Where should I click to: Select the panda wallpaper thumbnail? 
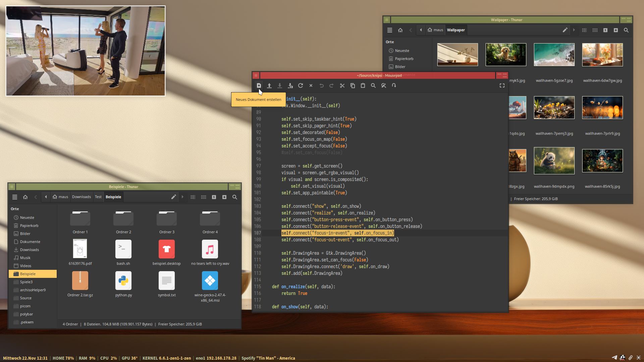coord(554,161)
